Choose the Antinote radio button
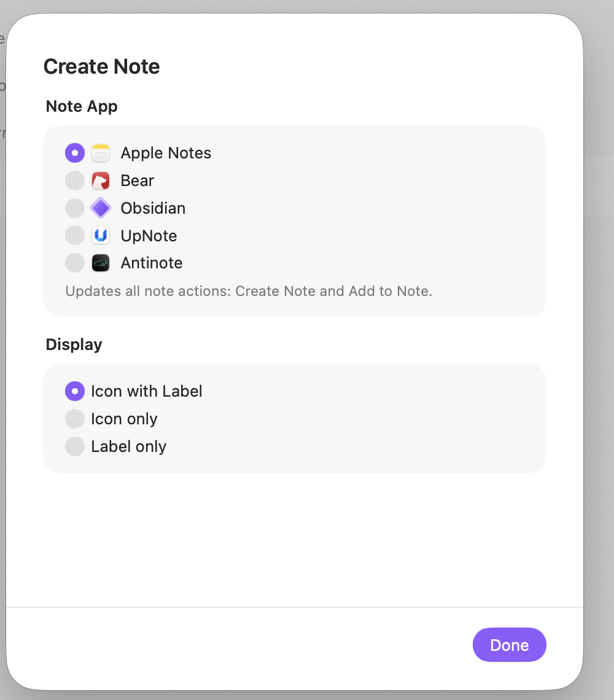 point(74,263)
